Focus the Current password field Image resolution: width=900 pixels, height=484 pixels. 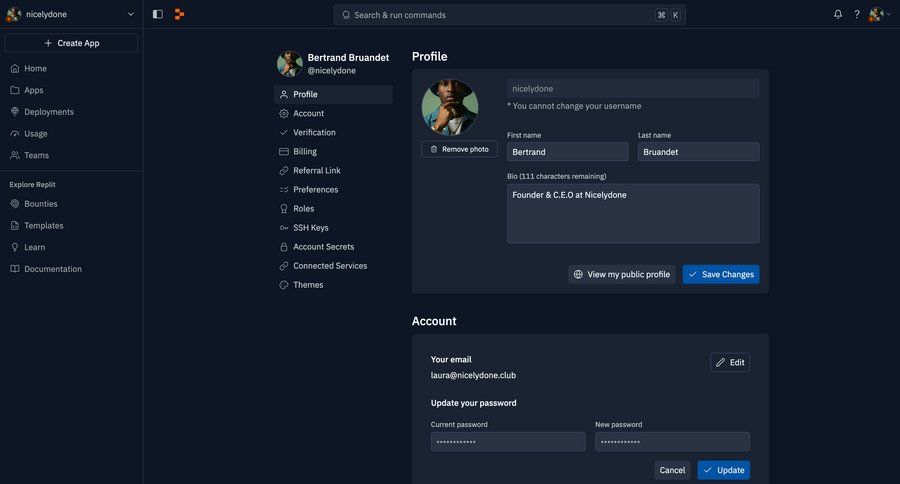[x=507, y=442]
